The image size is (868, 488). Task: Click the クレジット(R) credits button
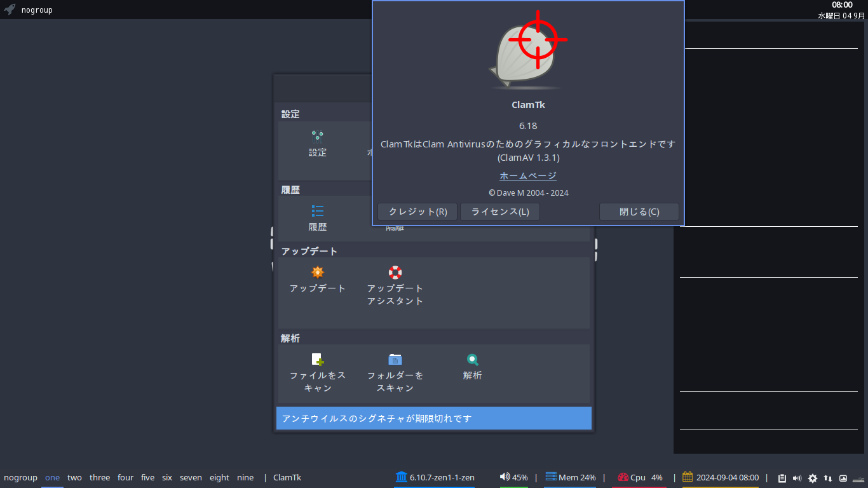pyautogui.click(x=418, y=212)
